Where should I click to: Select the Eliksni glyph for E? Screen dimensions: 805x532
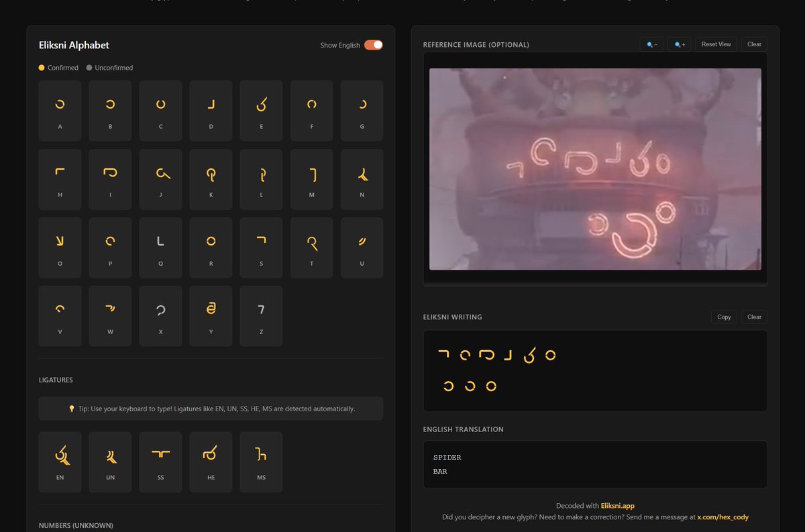pyautogui.click(x=261, y=111)
